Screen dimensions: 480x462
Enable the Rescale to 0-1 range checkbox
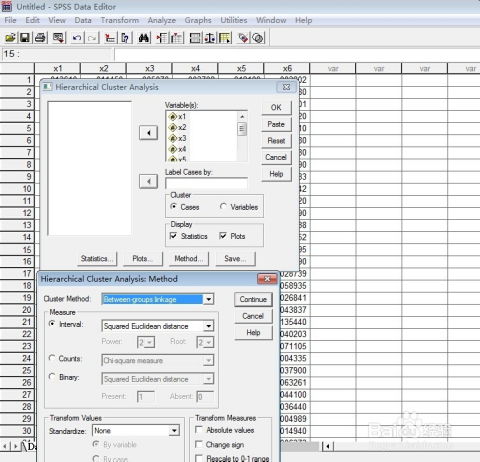pos(199,458)
